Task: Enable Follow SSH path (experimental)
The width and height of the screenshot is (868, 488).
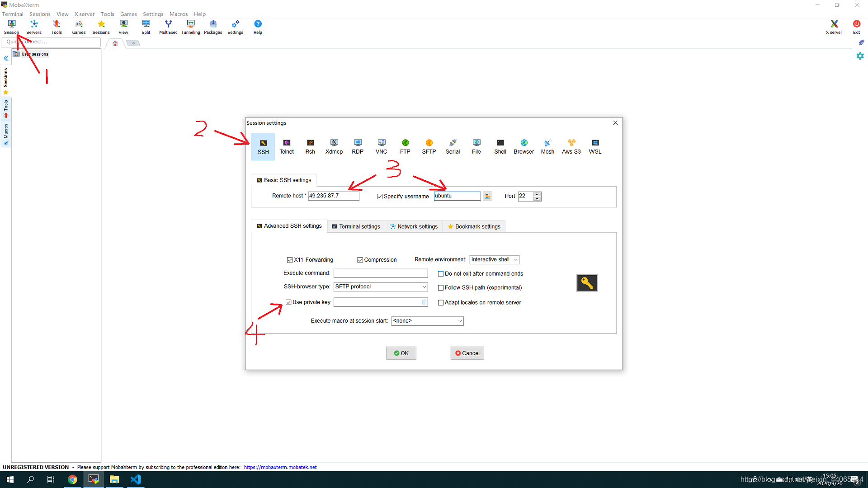Action: click(441, 288)
